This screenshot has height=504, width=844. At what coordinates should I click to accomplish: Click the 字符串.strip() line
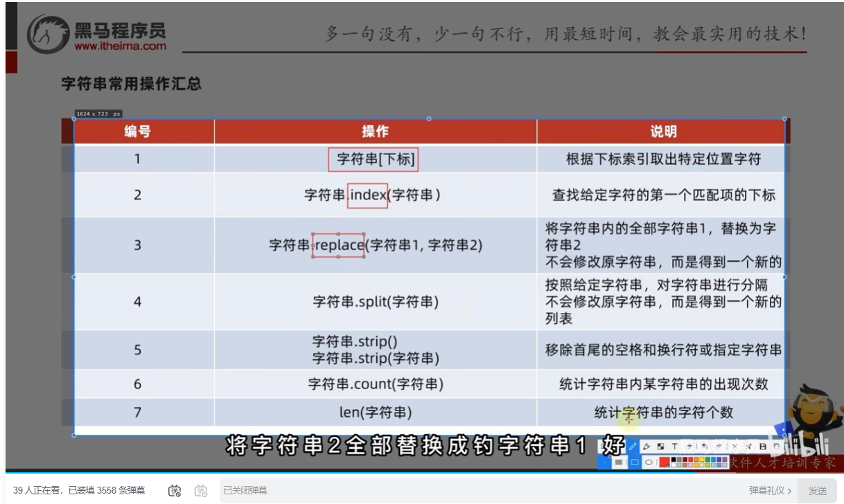pyautogui.click(x=354, y=341)
